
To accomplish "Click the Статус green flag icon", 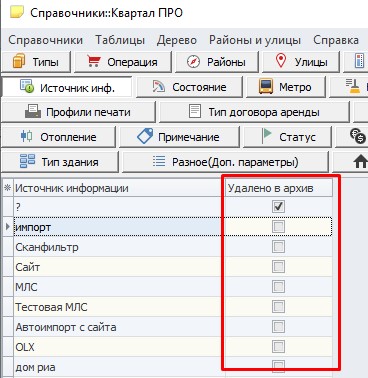I will (x=267, y=136).
